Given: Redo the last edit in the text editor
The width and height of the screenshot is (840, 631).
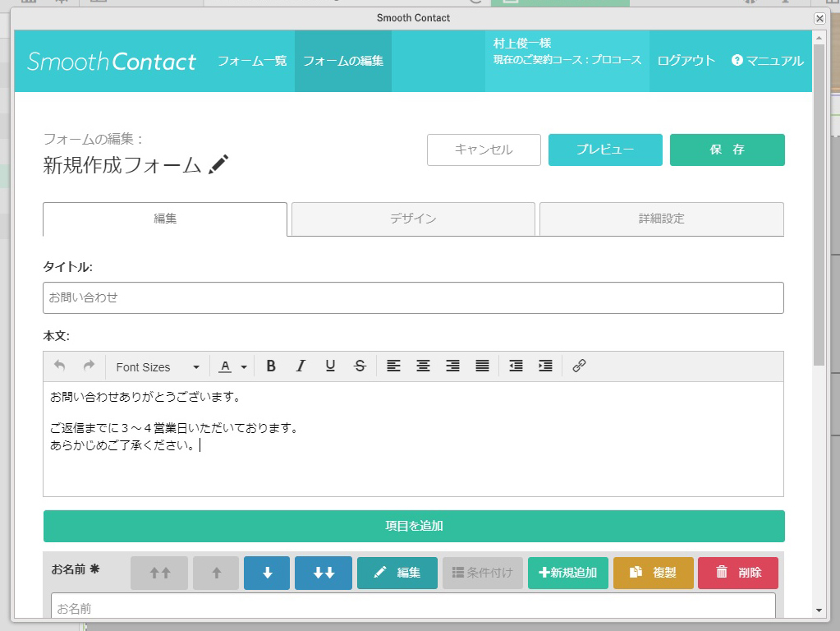Looking at the screenshot, I should 87,366.
